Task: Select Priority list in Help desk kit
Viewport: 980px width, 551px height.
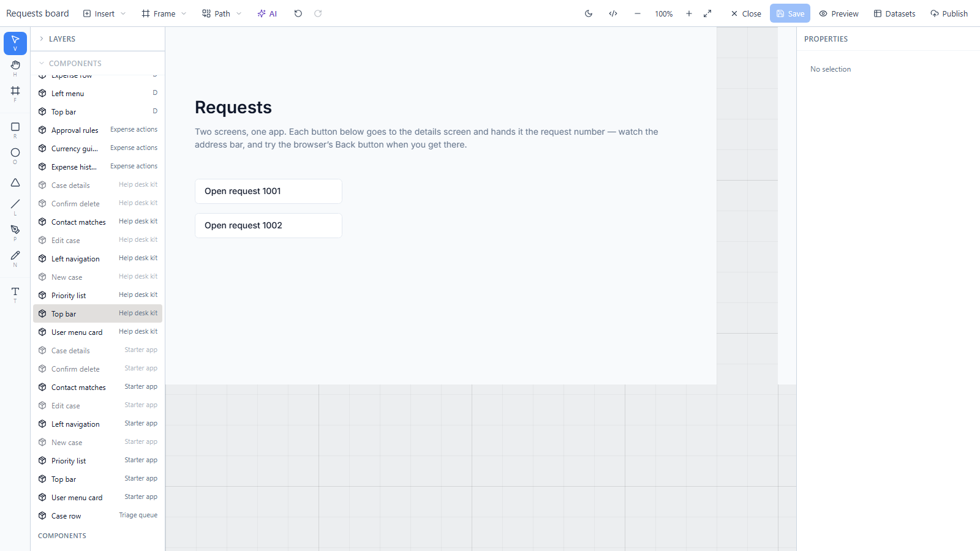Action: pyautogui.click(x=98, y=295)
